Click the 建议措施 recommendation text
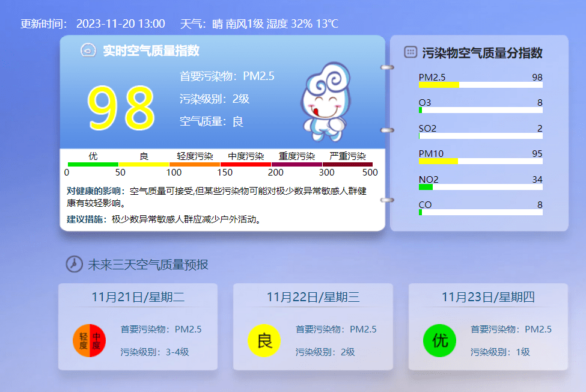The height and width of the screenshot is (392, 586). (163, 219)
